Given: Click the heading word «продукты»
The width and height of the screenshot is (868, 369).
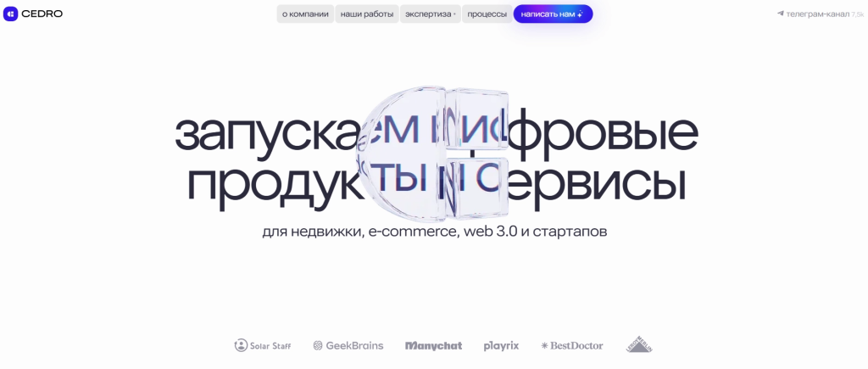Looking at the screenshot, I should click(x=306, y=185).
